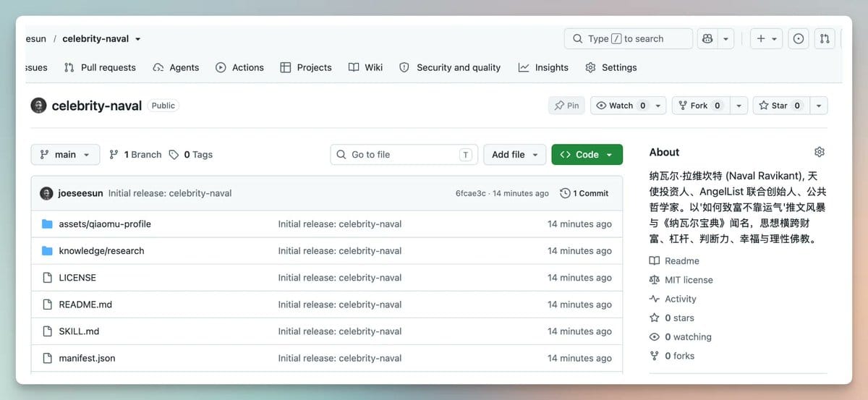Screen dimensions: 868x400
Task: Star the repository
Action: pos(780,106)
